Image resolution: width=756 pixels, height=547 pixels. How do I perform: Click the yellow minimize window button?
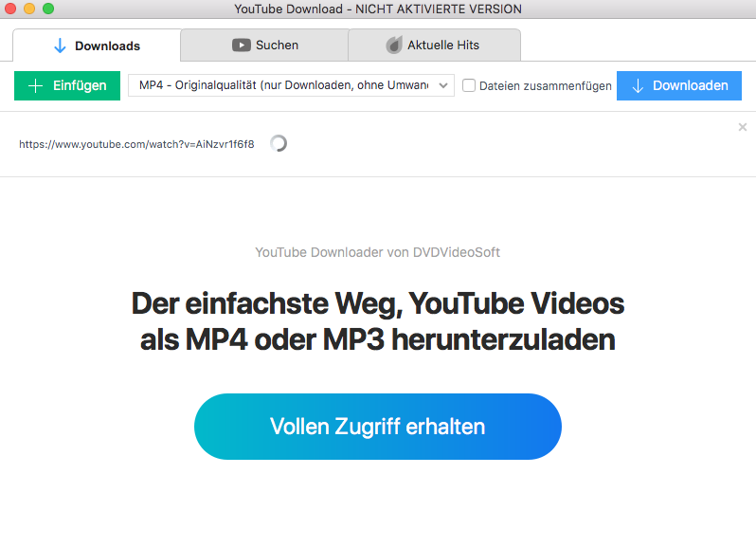pos(29,9)
